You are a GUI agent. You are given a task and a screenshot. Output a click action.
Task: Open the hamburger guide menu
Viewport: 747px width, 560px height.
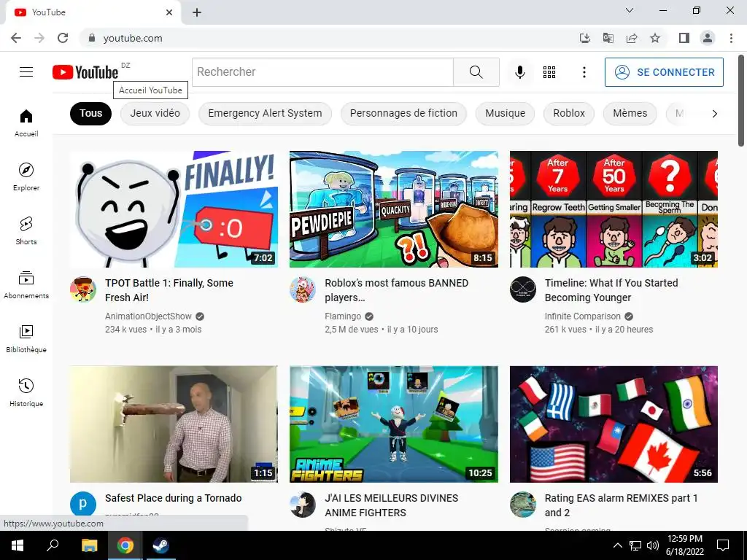click(26, 72)
